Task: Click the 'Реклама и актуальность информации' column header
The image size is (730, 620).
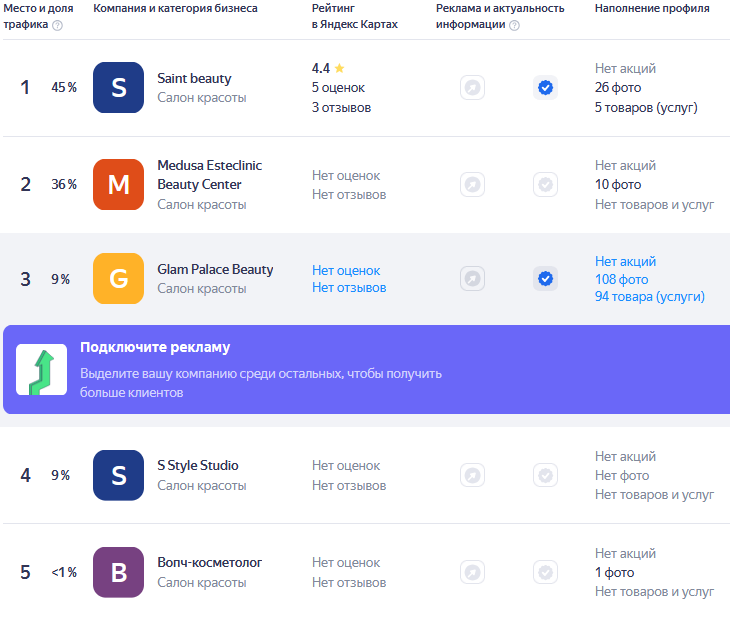Action: [500, 16]
